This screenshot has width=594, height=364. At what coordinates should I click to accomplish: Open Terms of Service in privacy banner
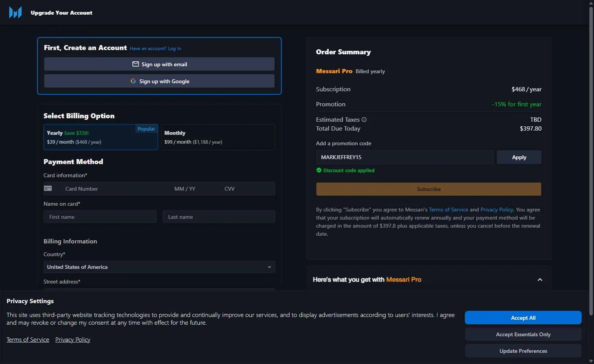[x=28, y=340]
